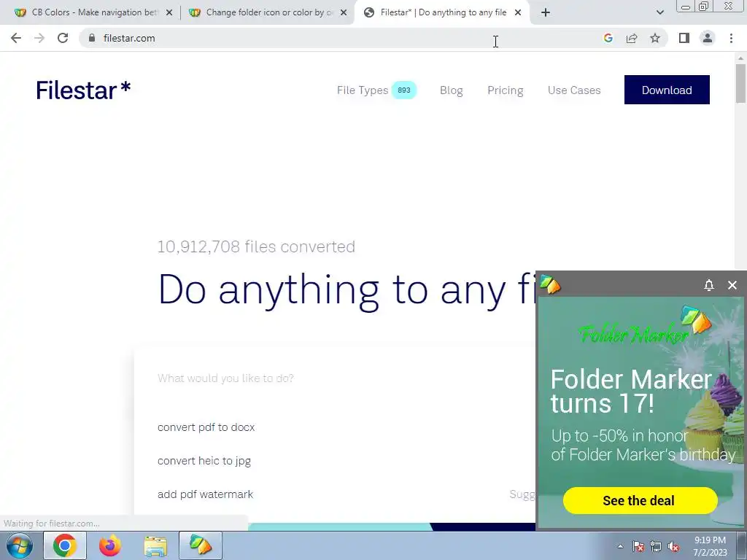The width and height of the screenshot is (747, 560).
Task: Open the Use Cases page
Action: click(x=574, y=90)
